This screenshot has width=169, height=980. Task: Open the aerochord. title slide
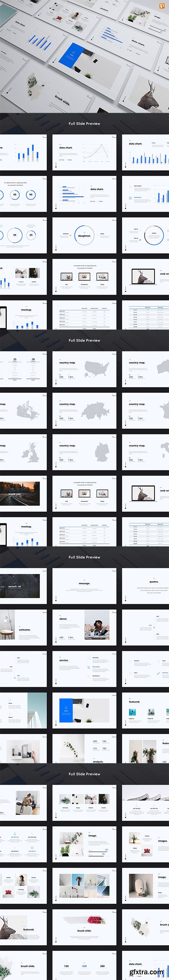24,586
